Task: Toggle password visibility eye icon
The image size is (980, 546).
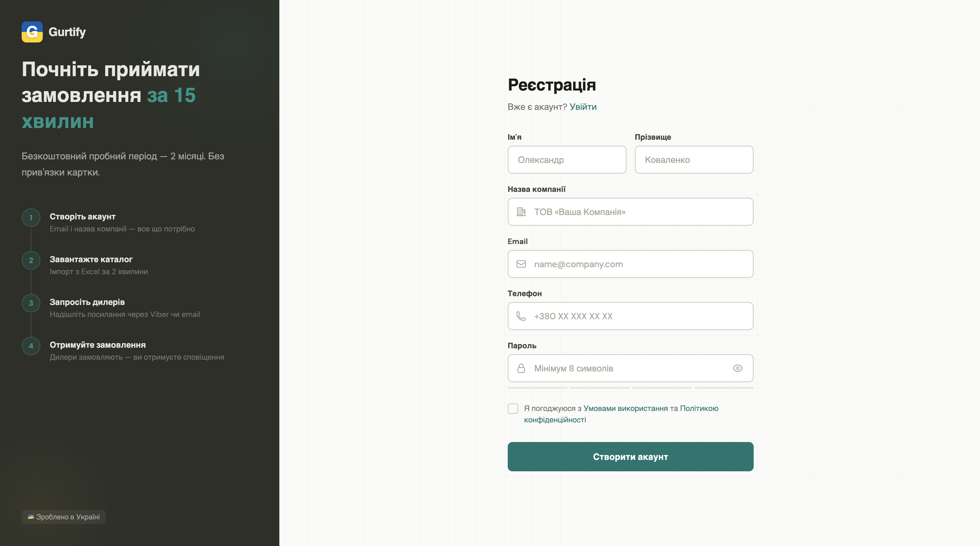Action: tap(737, 368)
